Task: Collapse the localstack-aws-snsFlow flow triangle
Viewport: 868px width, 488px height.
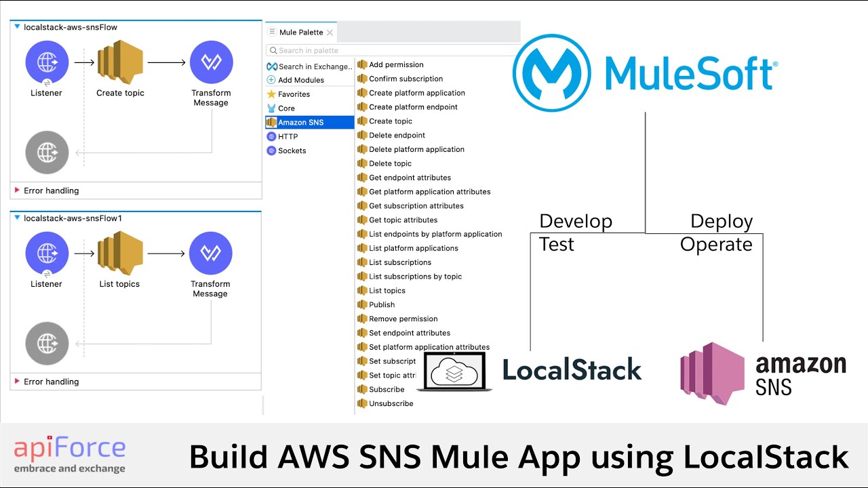Action: [x=17, y=27]
